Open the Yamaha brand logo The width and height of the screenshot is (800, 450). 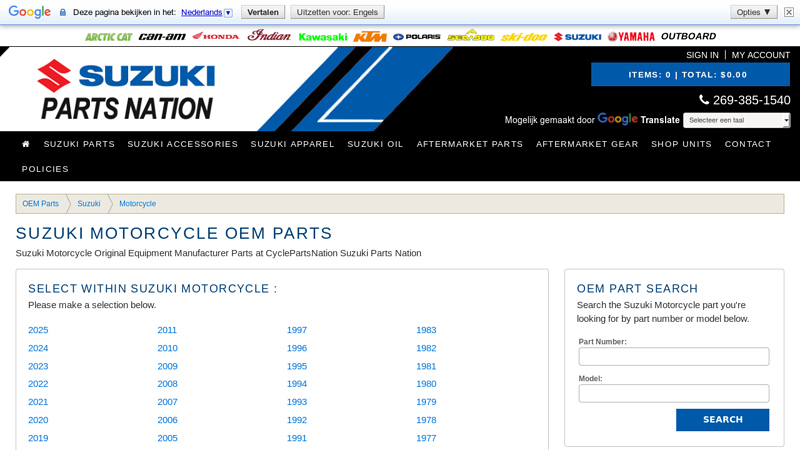[631, 37]
